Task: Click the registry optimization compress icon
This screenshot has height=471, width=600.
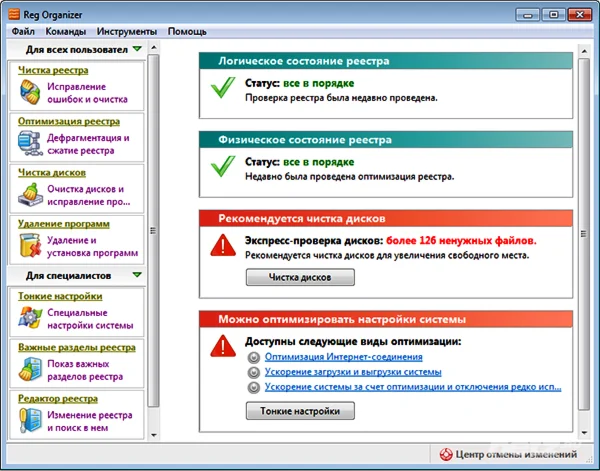Action: [x=30, y=143]
